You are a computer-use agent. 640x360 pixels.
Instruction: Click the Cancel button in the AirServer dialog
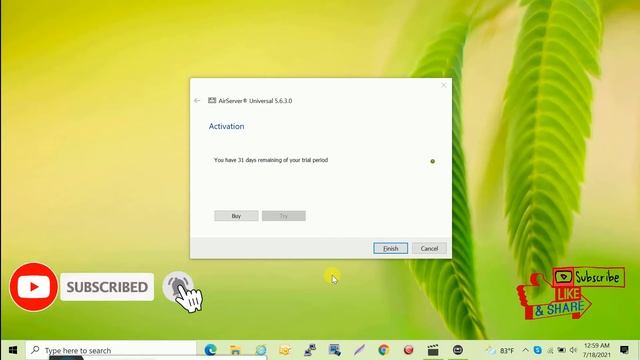(429, 248)
